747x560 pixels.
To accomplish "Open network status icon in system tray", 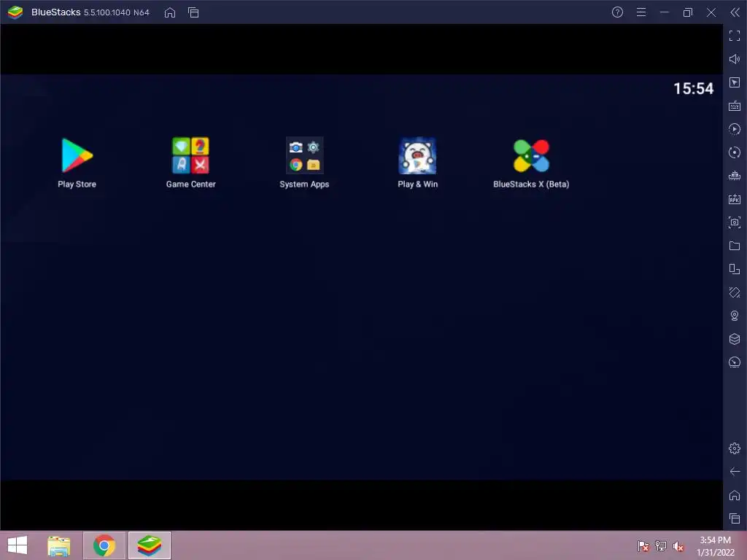I will tap(661, 546).
